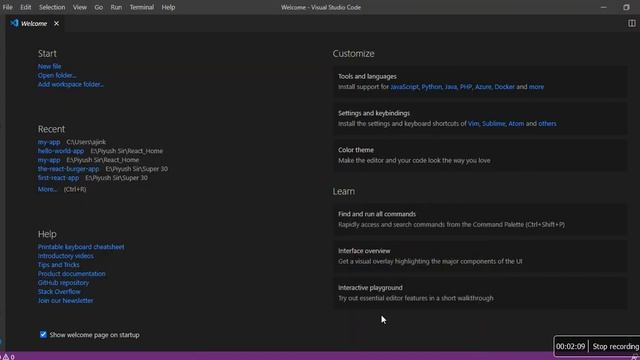Install Vim keybindings
This screenshot has height=360, width=640.
473,124
